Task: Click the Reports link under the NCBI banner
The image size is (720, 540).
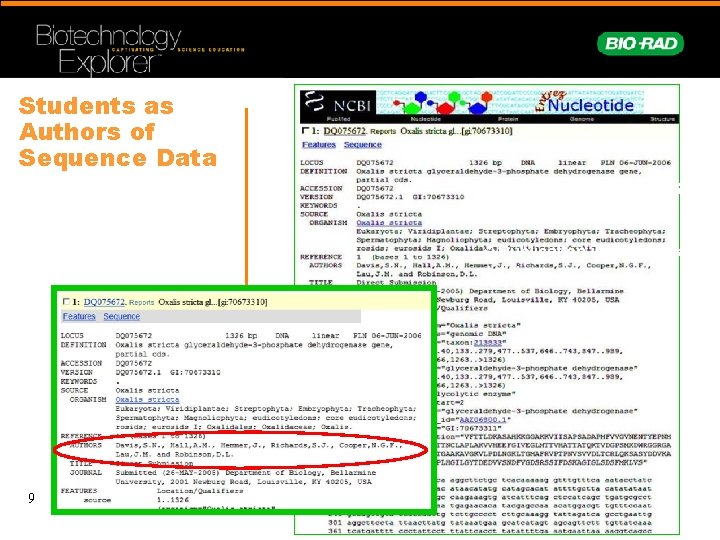Action: click(383, 131)
